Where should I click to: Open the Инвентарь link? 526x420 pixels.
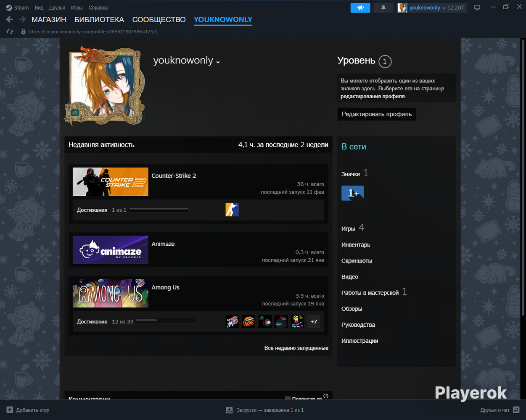pyautogui.click(x=356, y=245)
